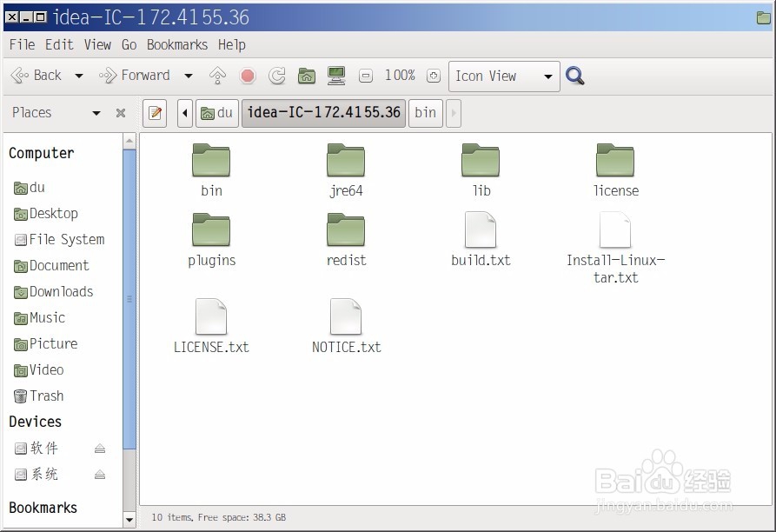The image size is (776, 532).
Task: Go up to the parent folder
Action: [x=217, y=76]
